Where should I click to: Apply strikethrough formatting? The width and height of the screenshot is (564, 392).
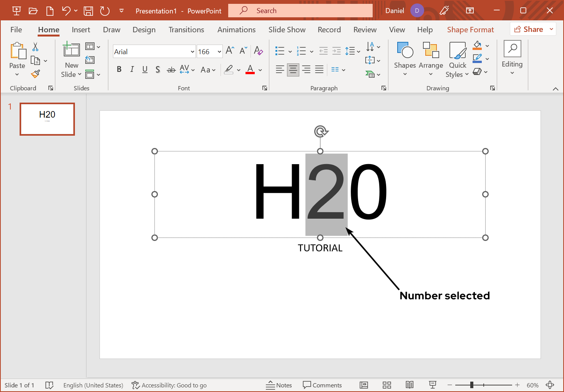(x=171, y=70)
